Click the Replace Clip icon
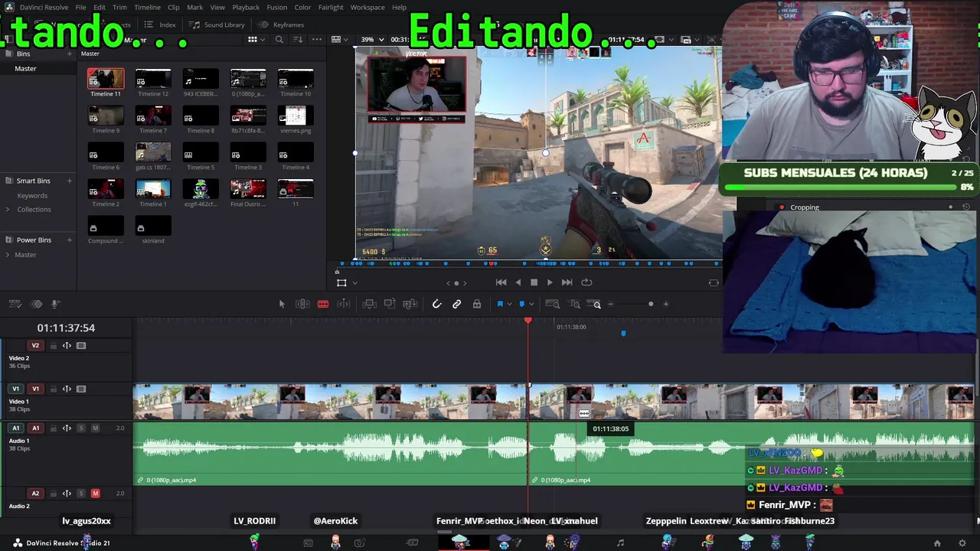Image resolution: width=980 pixels, height=551 pixels. tap(410, 304)
